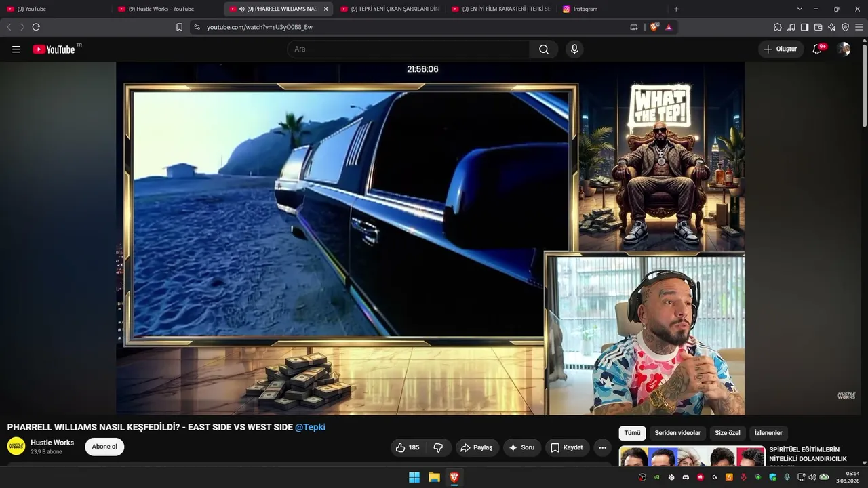Click the Oluştur create button
Image resolution: width=868 pixels, height=488 pixels.
click(781, 49)
